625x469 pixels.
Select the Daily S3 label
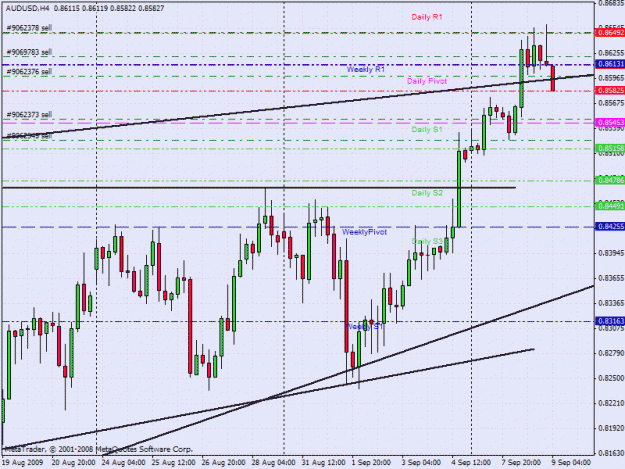pos(427,241)
